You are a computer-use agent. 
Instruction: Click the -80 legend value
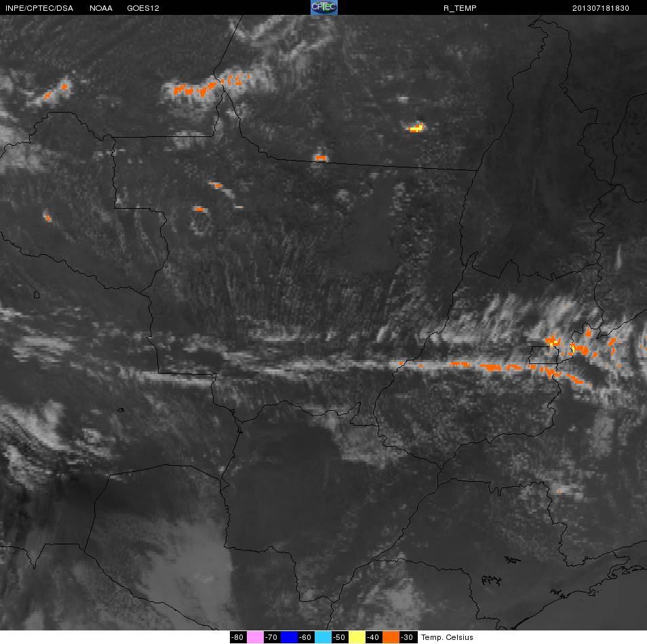pyautogui.click(x=238, y=637)
